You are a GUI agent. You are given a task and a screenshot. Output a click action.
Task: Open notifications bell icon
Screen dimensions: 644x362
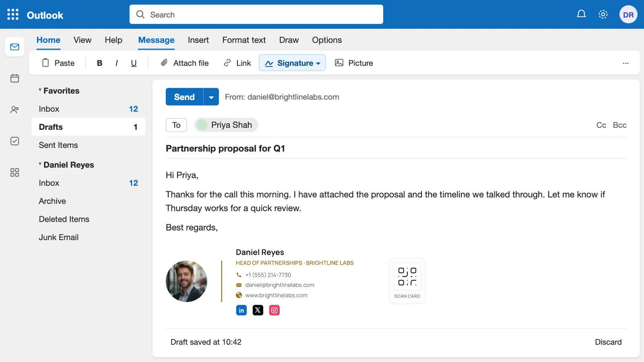click(x=581, y=14)
